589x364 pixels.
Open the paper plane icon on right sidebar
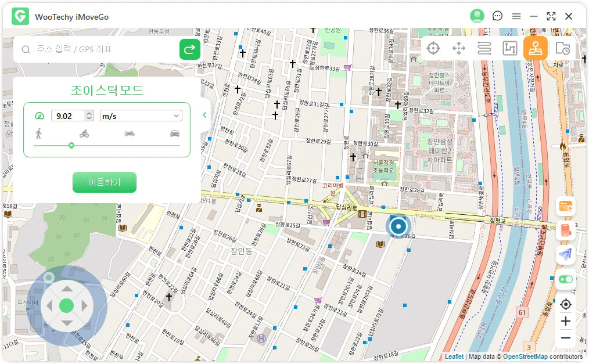(x=565, y=254)
